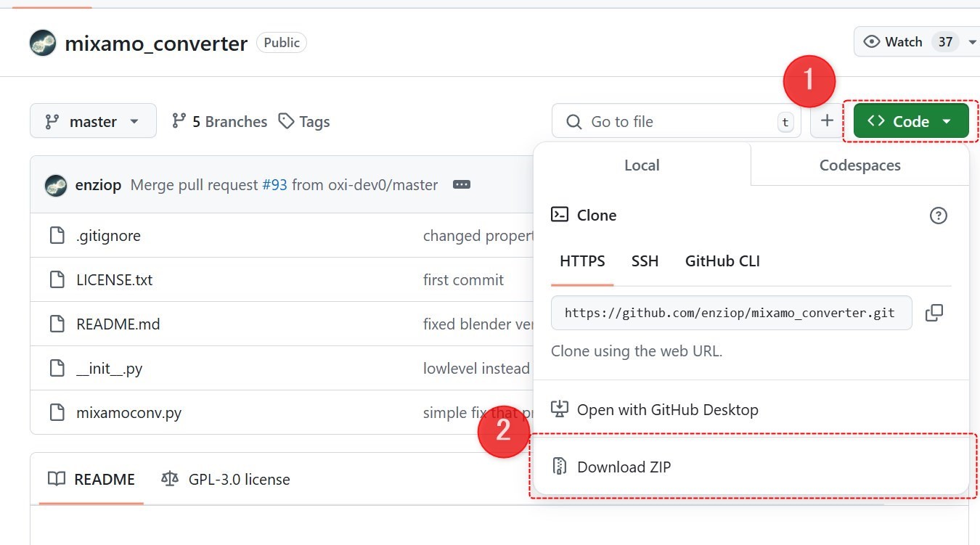This screenshot has height=545, width=980.
Task: Click the tag icon beside Tags
Action: 287,121
